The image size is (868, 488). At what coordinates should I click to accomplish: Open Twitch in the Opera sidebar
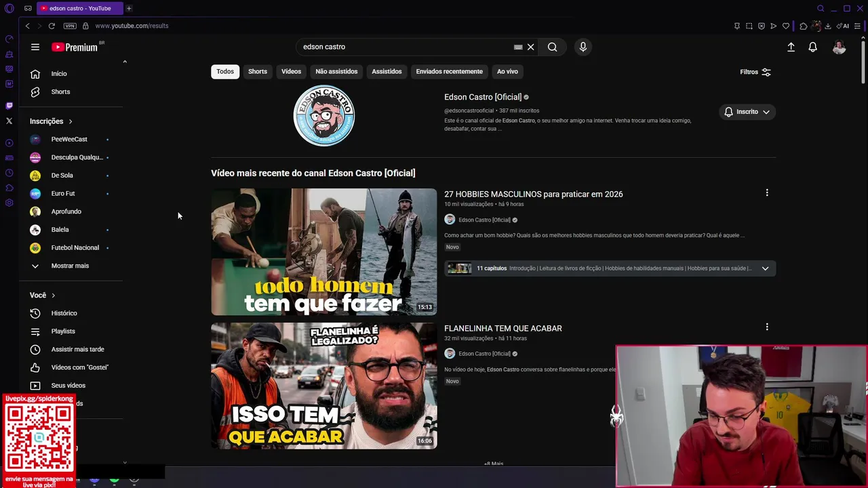(9, 106)
